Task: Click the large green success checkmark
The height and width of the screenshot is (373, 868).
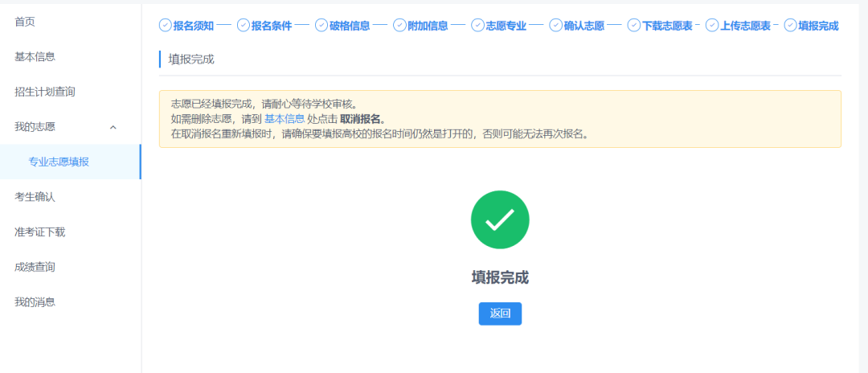Action: pyautogui.click(x=500, y=219)
